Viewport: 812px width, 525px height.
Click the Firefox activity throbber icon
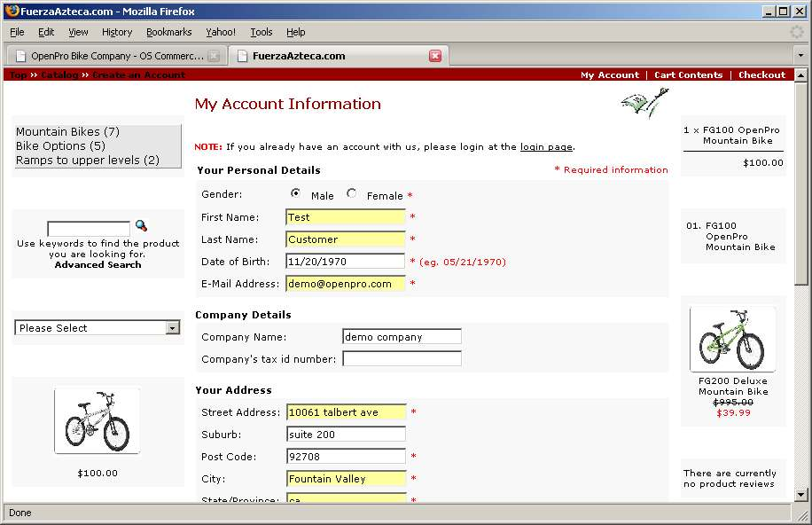pyautogui.click(x=797, y=32)
